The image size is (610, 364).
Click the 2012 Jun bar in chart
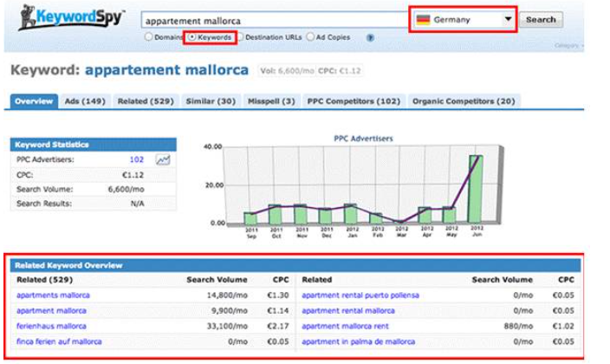[x=476, y=189]
